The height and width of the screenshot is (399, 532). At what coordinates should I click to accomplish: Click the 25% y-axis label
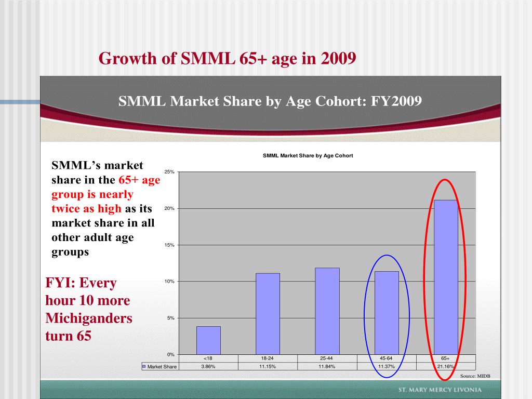click(x=169, y=171)
